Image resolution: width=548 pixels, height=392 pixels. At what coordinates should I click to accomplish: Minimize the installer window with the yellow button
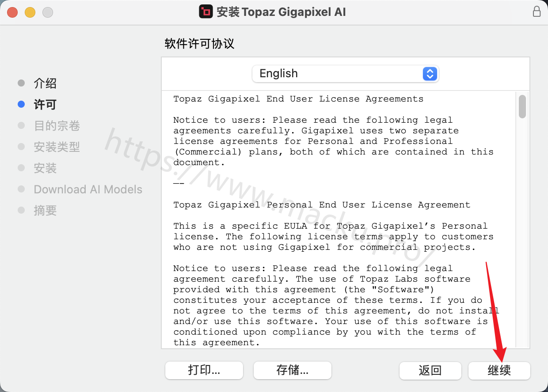tap(30, 12)
